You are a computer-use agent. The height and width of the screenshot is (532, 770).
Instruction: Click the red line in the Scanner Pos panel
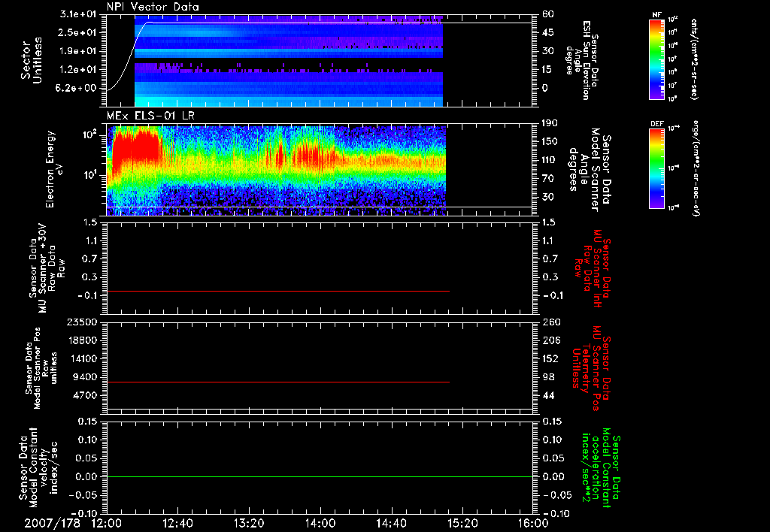click(x=278, y=382)
